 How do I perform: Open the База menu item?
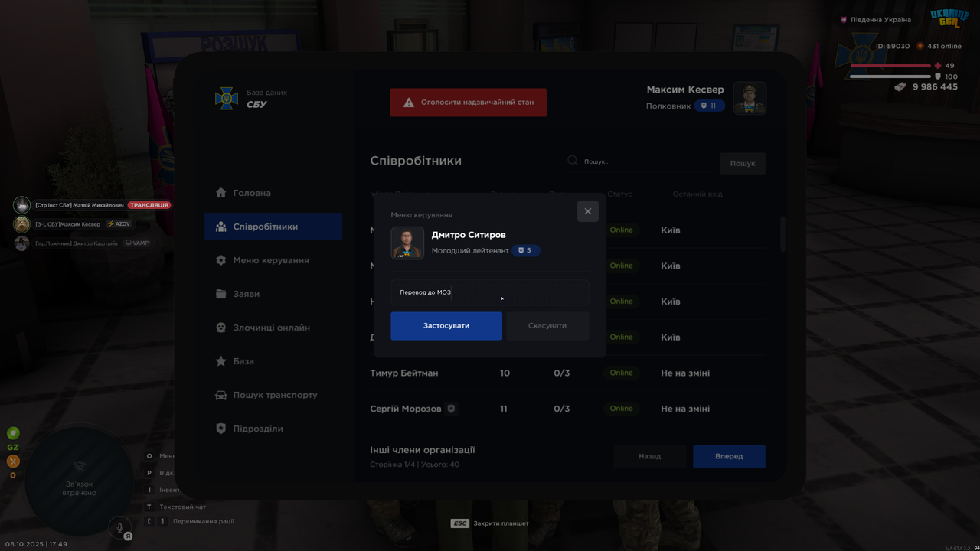[273, 361]
